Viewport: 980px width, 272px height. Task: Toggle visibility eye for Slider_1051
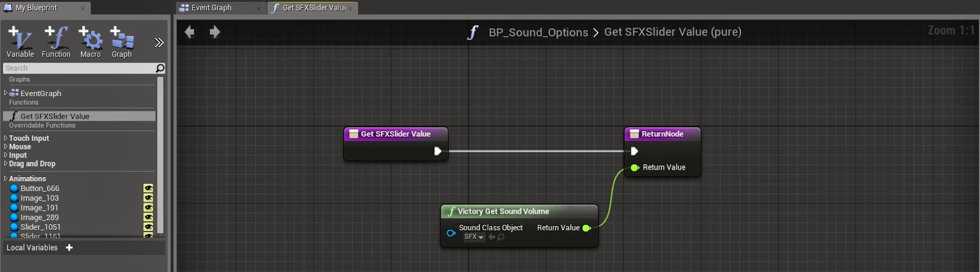pos(148,227)
